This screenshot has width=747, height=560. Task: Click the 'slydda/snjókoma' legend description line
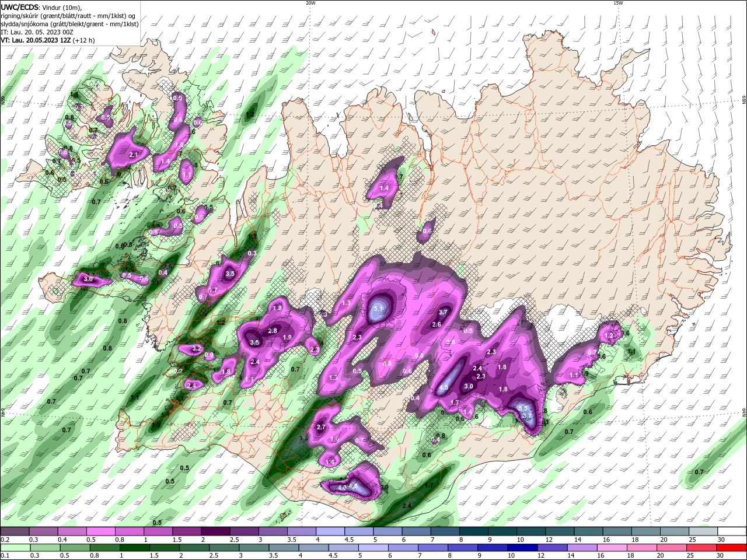point(69,24)
